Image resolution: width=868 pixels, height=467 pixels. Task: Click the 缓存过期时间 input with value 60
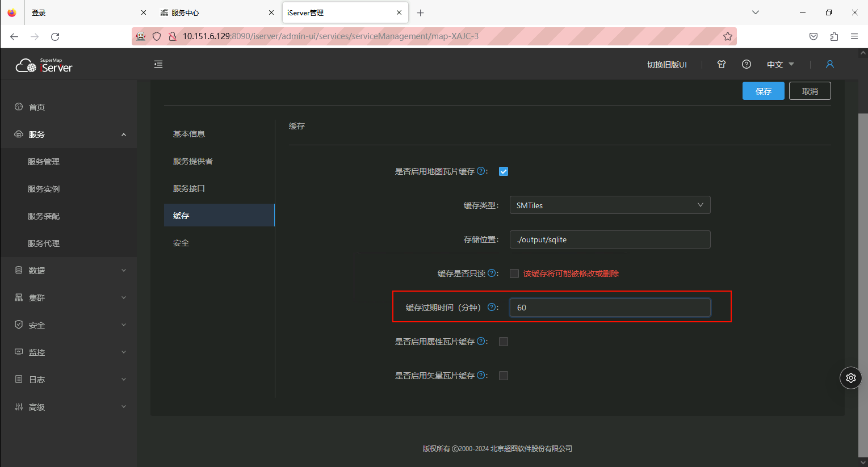coord(610,308)
